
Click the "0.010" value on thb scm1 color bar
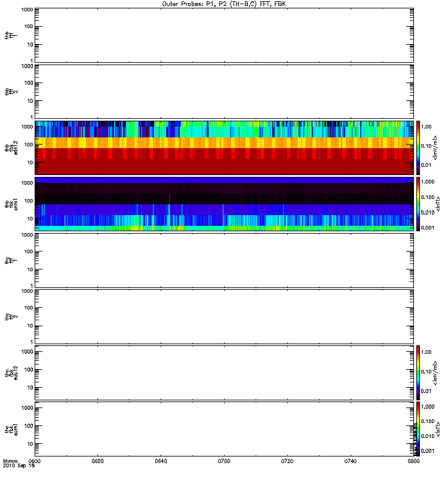coord(428,213)
